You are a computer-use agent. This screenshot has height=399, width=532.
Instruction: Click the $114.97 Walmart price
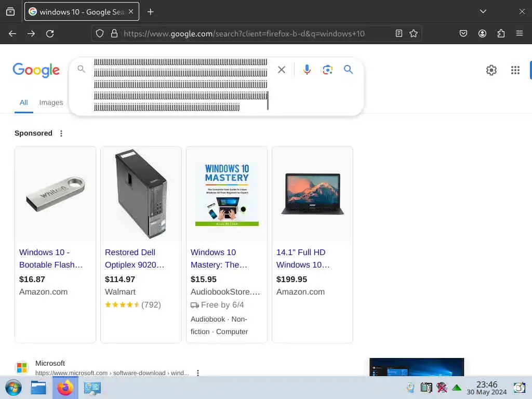point(120,279)
